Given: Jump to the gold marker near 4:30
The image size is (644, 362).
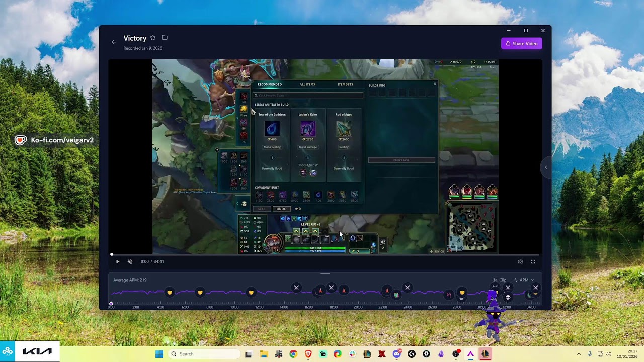Looking at the screenshot, I should click(170, 292).
